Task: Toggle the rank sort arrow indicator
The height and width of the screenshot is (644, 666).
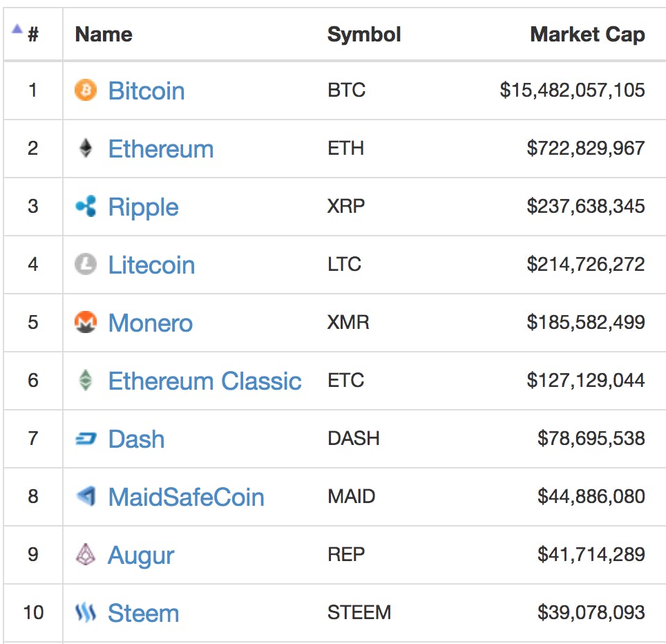Action: [x=15, y=28]
